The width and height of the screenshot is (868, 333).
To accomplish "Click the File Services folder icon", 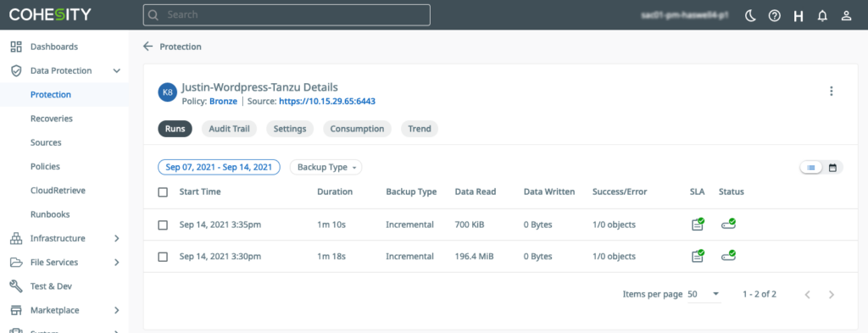I will [x=16, y=262].
